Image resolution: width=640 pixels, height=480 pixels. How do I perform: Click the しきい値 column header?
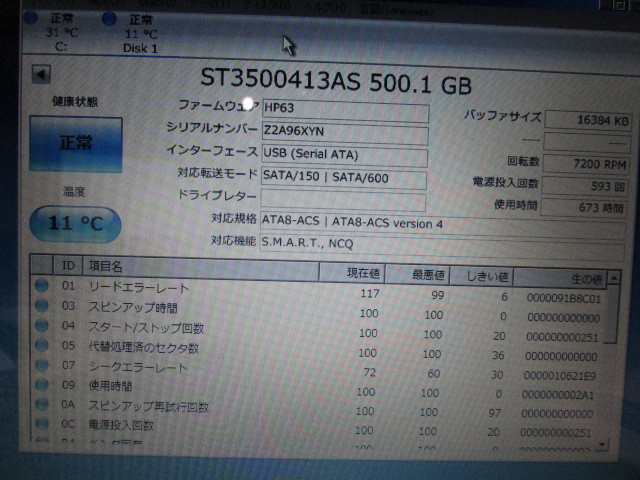[x=481, y=277]
